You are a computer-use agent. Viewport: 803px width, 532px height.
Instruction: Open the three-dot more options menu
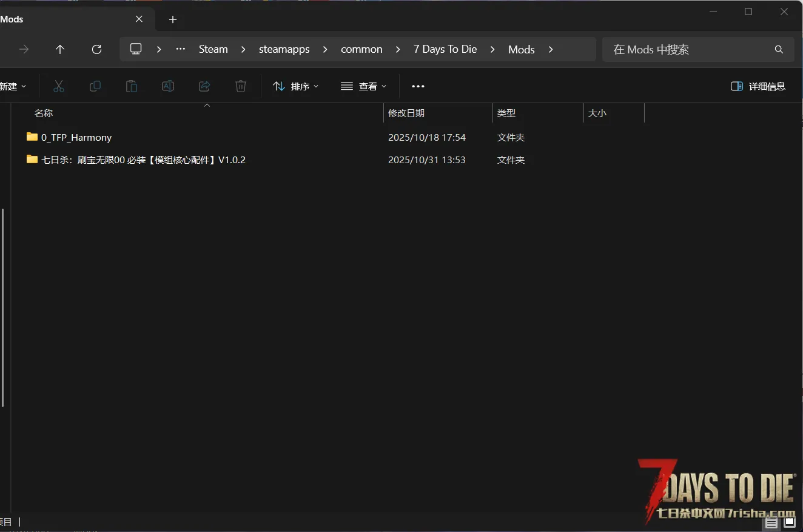coord(418,86)
